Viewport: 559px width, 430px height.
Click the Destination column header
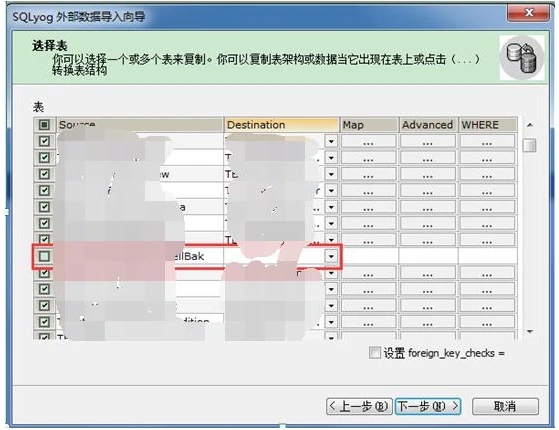point(281,125)
